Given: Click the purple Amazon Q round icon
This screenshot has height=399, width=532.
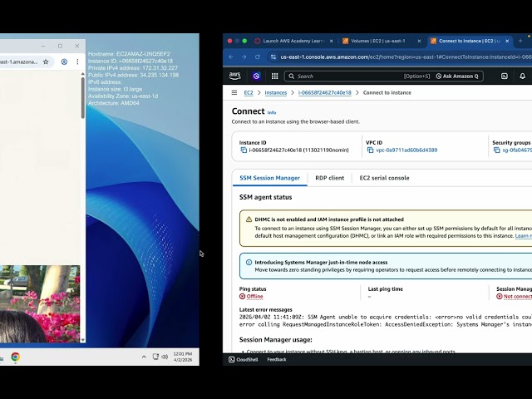Looking at the screenshot, I should point(257,76).
